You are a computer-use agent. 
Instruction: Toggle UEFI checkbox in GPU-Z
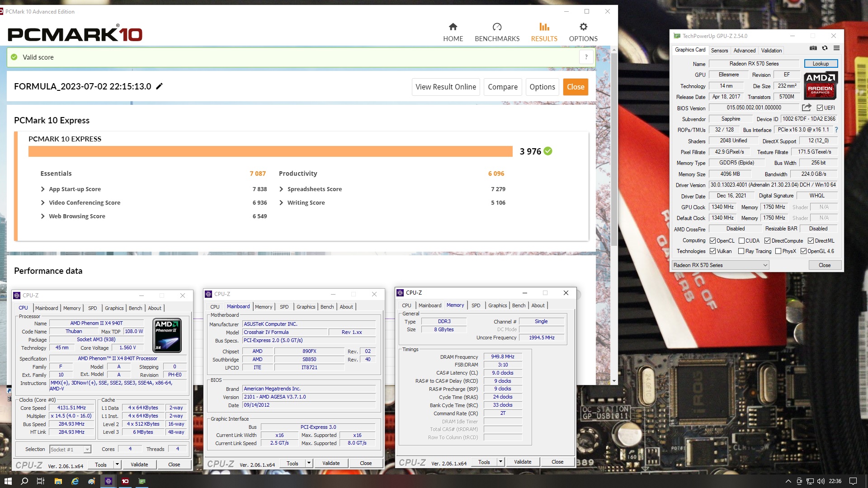pos(820,108)
